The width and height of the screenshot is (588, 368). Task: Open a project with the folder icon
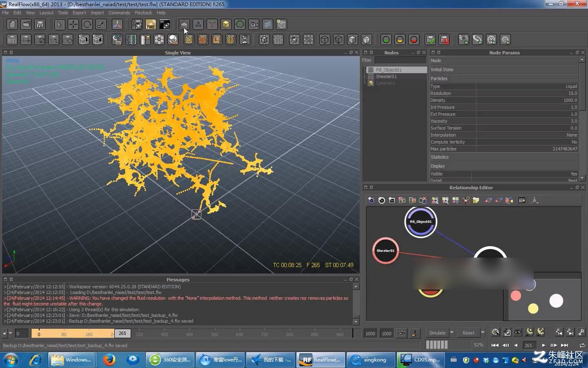26,25
